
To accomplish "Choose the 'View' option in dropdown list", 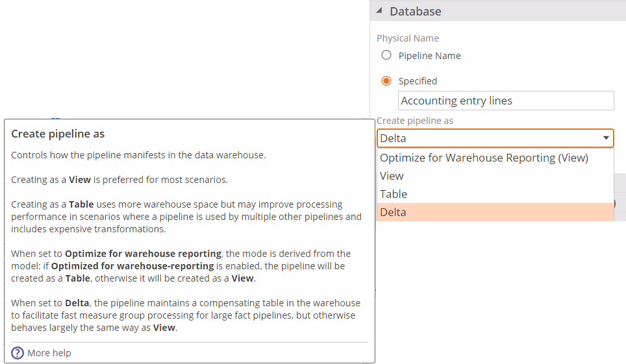I will coord(392,176).
